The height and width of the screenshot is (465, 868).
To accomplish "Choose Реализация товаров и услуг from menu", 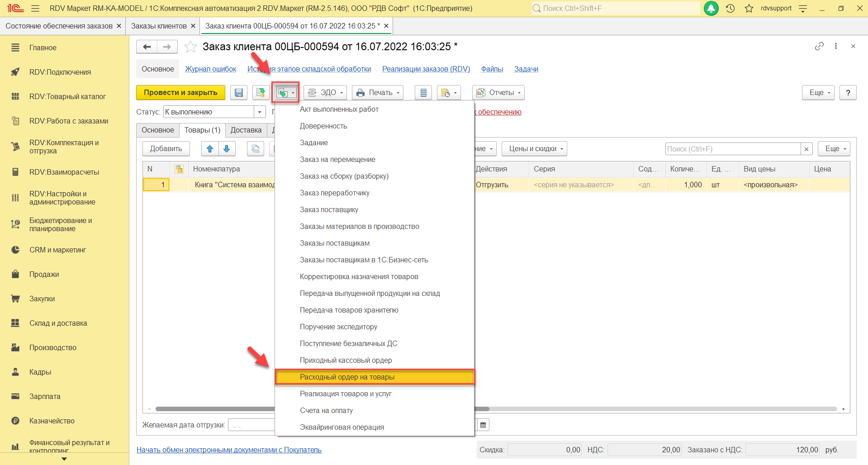I will 346,394.
